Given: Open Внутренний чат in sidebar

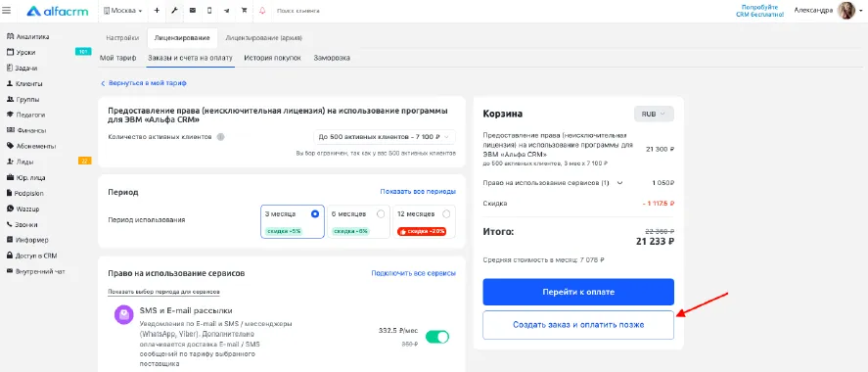Looking at the screenshot, I should click(x=40, y=271).
